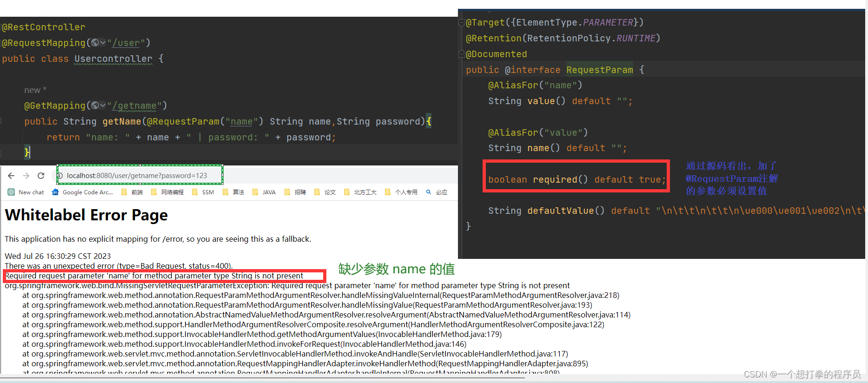Image resolution: width=868 pixels, height=383 pixels.
Task: Click the 'boolean required()' declaration
Action: pos(576,179)
